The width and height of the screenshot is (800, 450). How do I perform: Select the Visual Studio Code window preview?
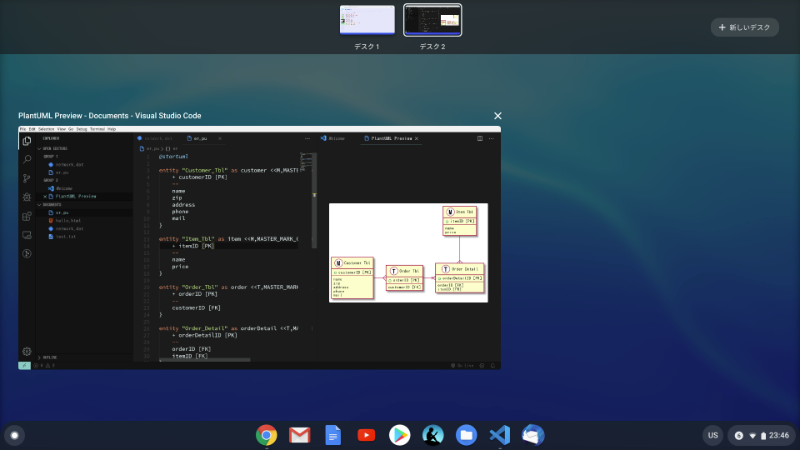pyautogui.click(x=260, y=247)
